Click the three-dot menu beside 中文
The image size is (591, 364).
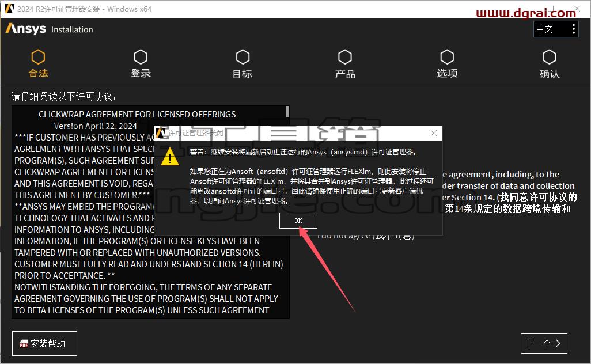[x=573, y=29]
